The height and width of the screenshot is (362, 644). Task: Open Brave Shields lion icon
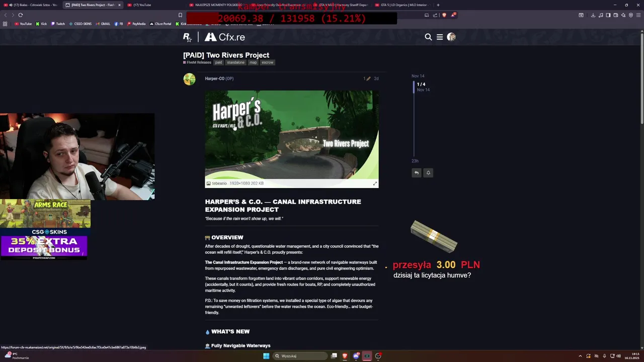(x=444, y=15)
